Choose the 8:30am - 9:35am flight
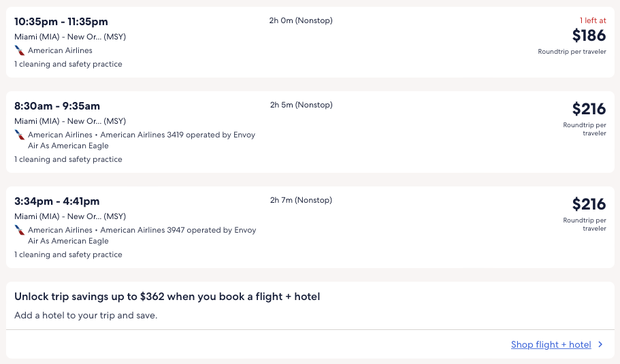Viewport: 620px width, 364px height. coord(57,106)
